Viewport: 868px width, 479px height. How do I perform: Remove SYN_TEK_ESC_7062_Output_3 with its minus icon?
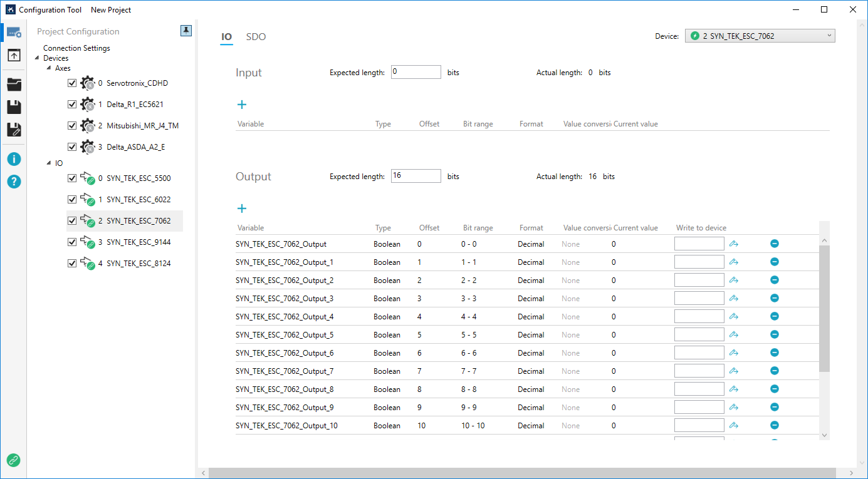(775, 298)
